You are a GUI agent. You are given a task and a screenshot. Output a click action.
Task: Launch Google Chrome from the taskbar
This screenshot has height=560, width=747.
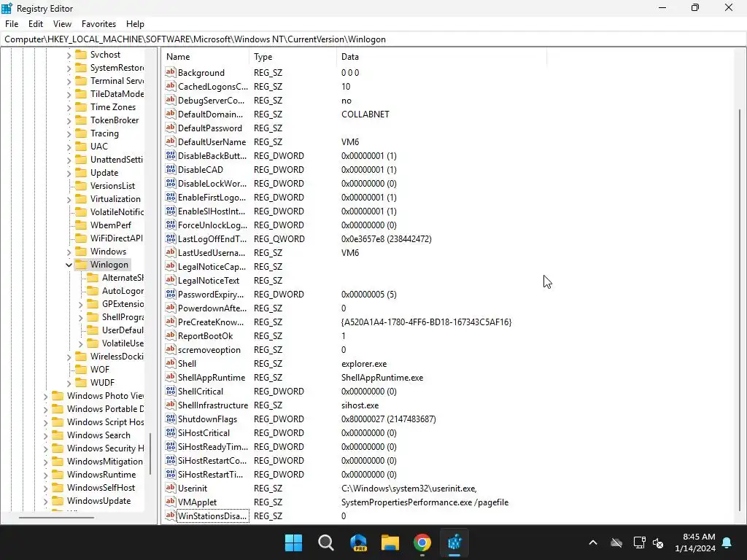tap(422, 542)
